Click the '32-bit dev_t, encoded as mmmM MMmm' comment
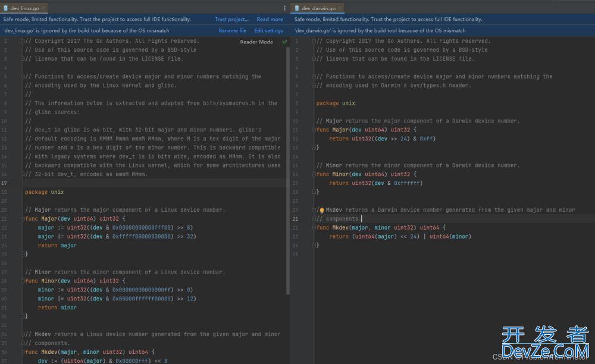 coord(86,174)
